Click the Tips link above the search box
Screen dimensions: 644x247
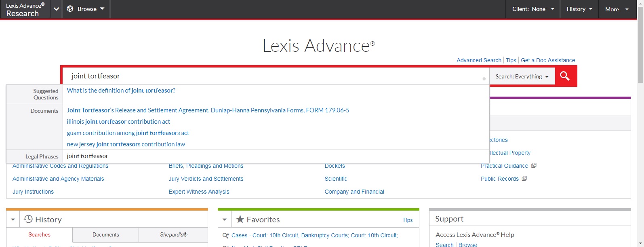(511, 60)
